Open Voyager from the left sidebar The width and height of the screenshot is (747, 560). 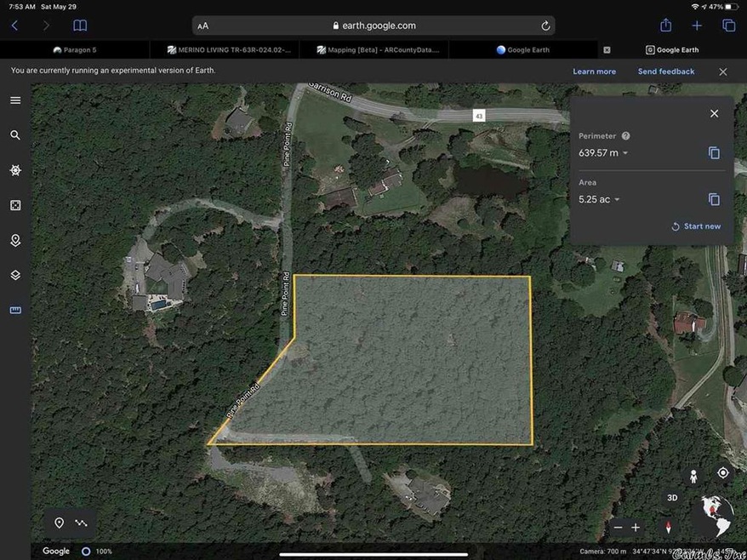coord(14,169)
